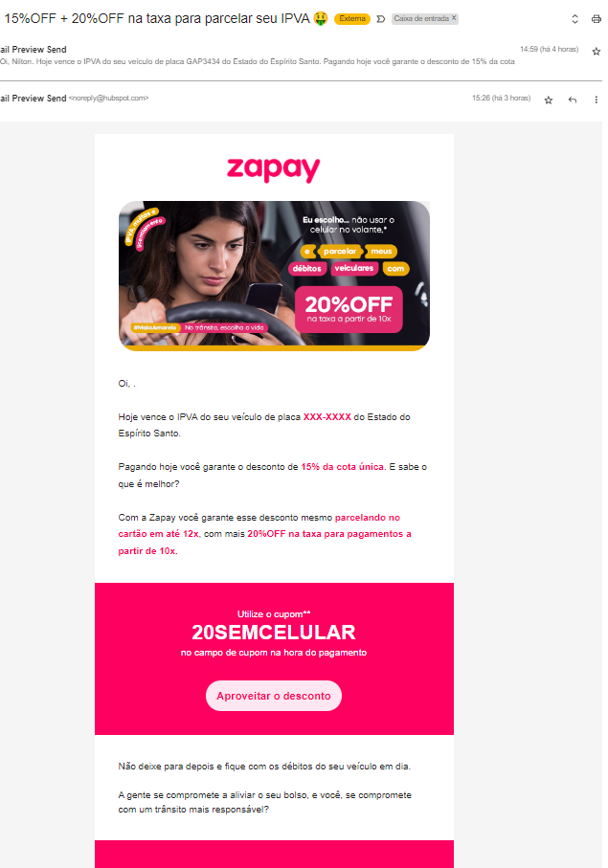Click the money-face emoji in subject
608x868 pixels.
[321, 19]
